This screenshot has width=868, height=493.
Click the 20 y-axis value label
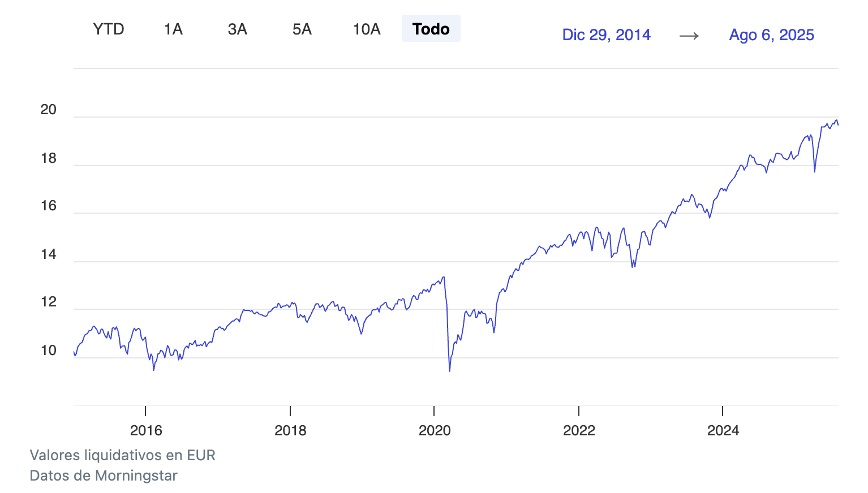pyautogui.click(x=49, y=110)
